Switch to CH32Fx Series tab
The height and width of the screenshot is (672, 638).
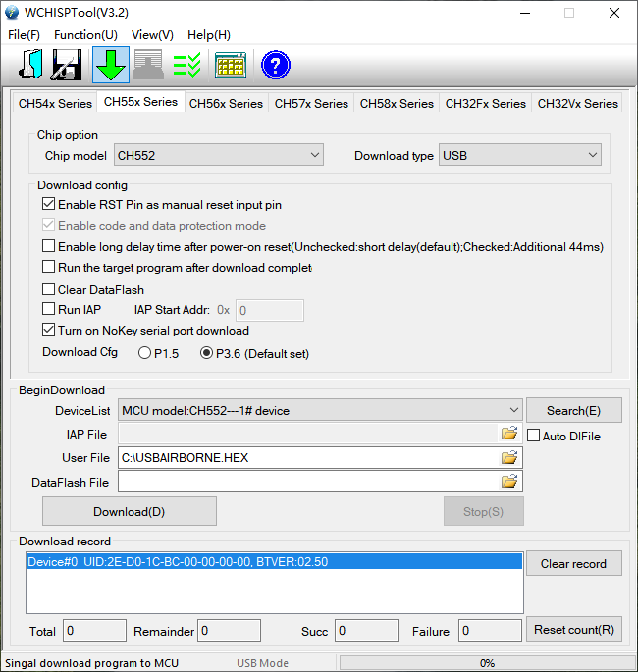(x=485, y=103)
